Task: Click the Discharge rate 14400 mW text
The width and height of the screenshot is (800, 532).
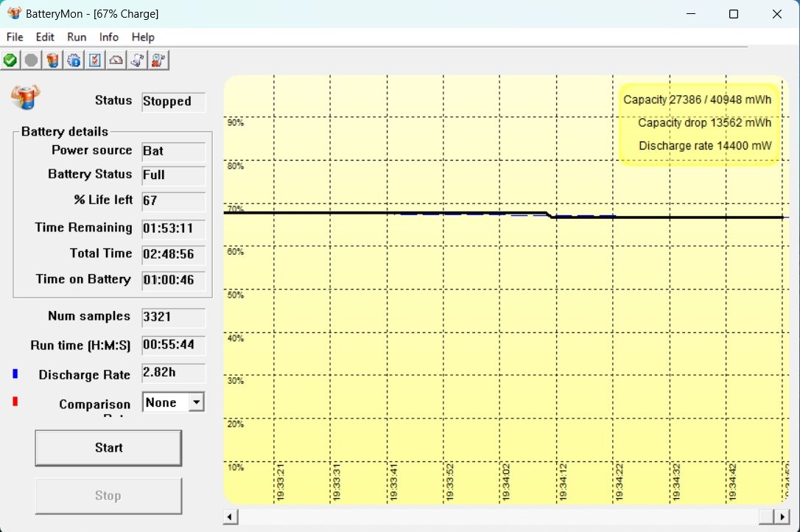Action: click(704, 145)
